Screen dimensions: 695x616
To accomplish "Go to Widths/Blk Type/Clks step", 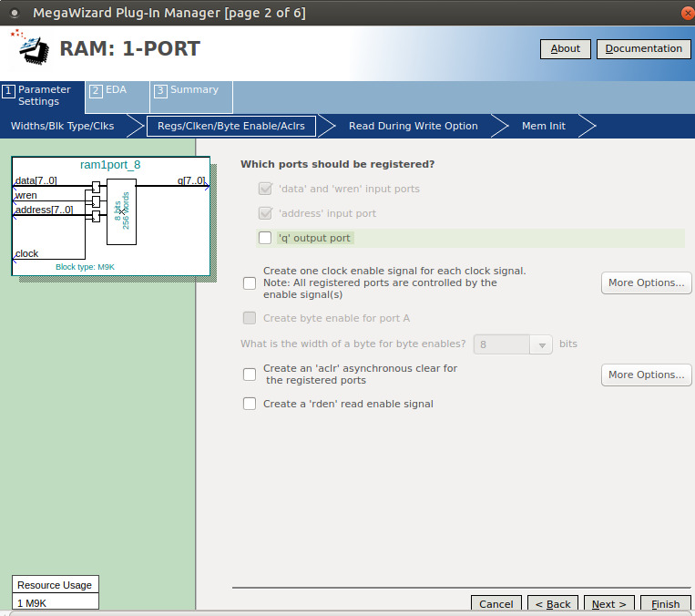I will pyautogui.click(x=63, y=126).
